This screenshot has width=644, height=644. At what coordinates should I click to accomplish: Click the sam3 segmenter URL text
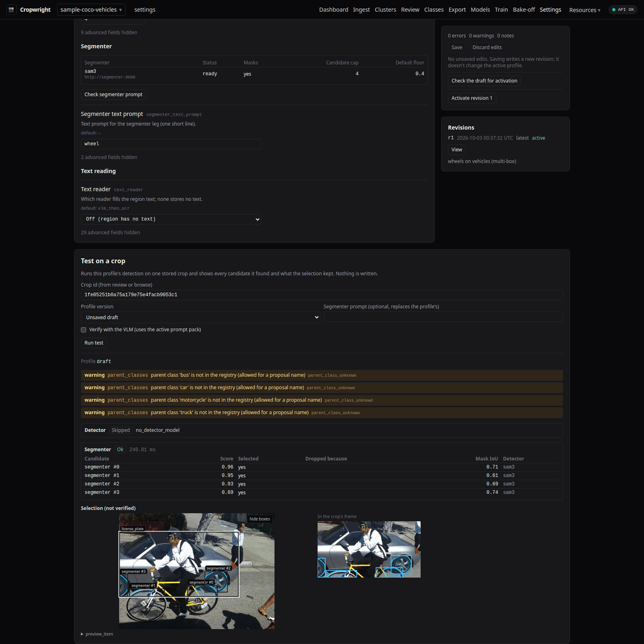[110, 77]
